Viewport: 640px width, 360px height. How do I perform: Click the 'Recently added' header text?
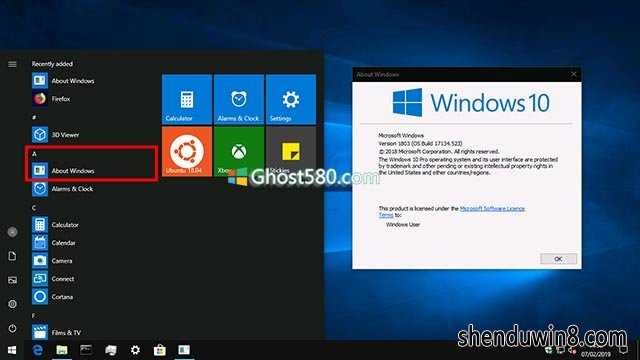pos(52,64)
